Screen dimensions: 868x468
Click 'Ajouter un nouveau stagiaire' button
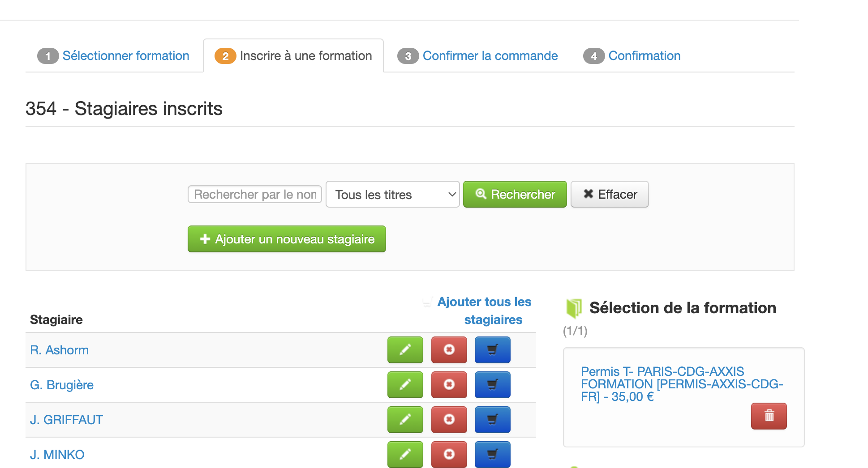point(287,239)
